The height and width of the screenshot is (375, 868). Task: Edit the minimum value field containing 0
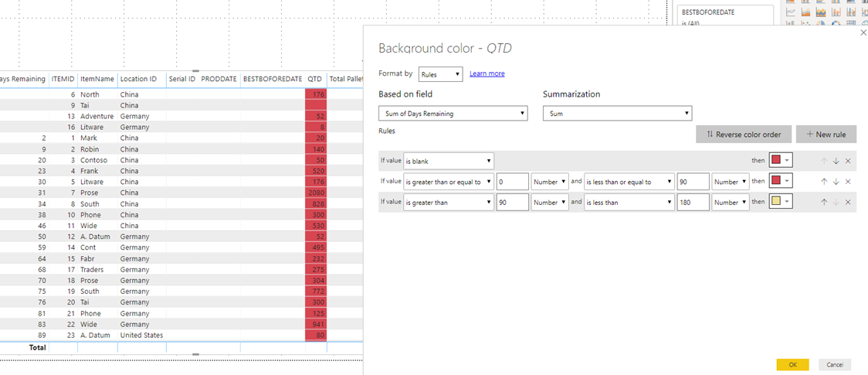click(x=512, y=182)
